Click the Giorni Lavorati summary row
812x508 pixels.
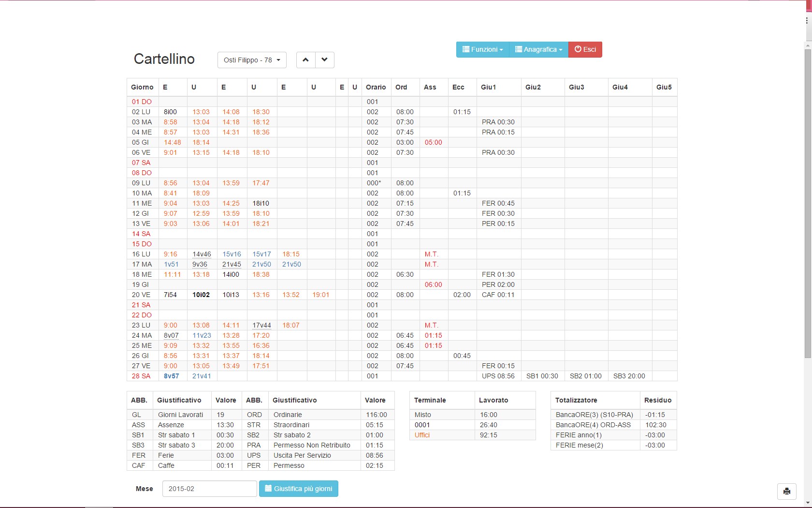tap(184, 415)
